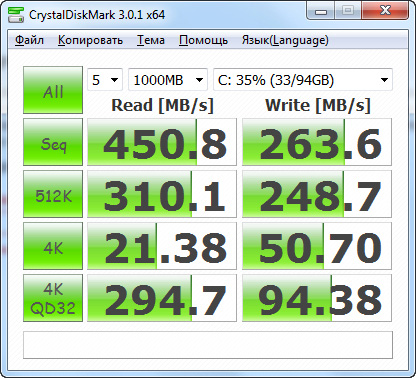Minimize the CrystalDiskMark window
The width and height of the screenshot is (416, 378).
click(x=321, y=11)
